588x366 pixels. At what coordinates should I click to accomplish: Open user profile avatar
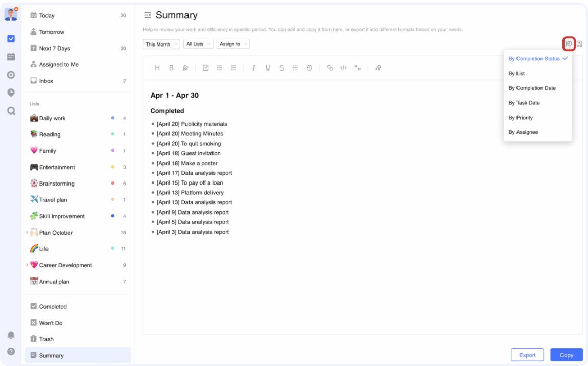pyautogui.click(x=11, y=14)
